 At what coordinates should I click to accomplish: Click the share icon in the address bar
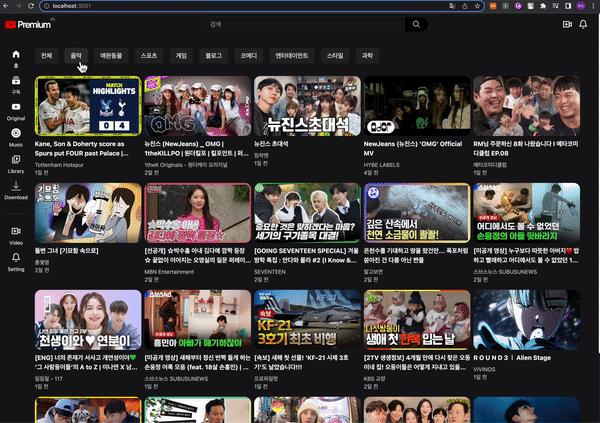point(465,6)
